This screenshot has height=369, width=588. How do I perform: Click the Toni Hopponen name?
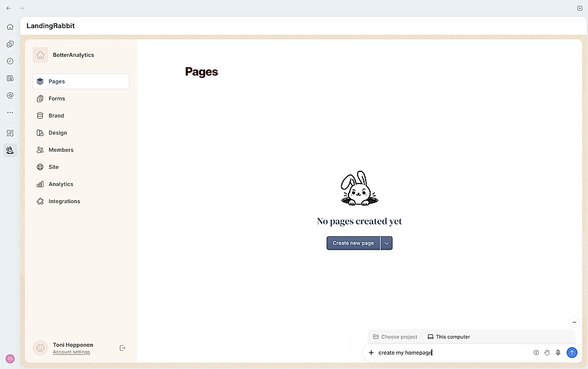pyautogui.click(x=73, y=345)
